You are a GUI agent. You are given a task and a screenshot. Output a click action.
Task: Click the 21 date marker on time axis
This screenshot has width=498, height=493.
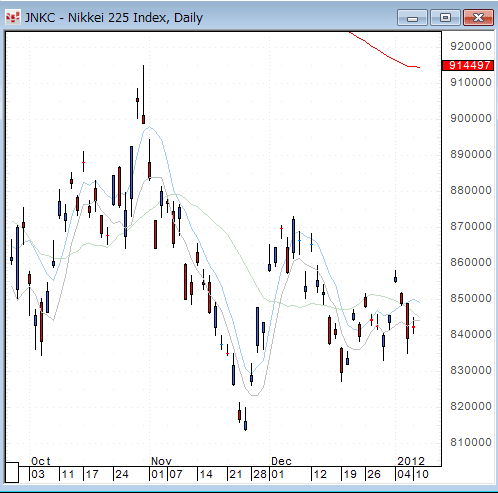[x=236, y=474]
